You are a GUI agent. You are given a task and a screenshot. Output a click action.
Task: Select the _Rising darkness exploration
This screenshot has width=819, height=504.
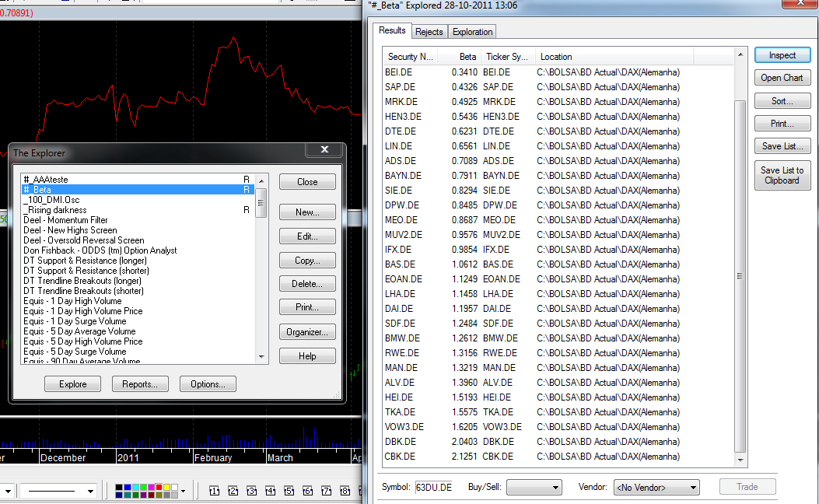point(138,210)
